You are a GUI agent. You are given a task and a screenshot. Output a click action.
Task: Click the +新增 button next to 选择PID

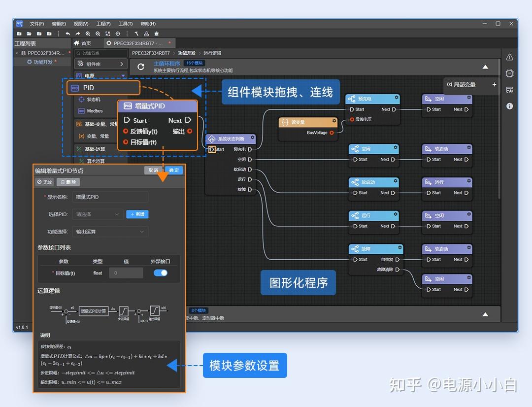point(137,214)
